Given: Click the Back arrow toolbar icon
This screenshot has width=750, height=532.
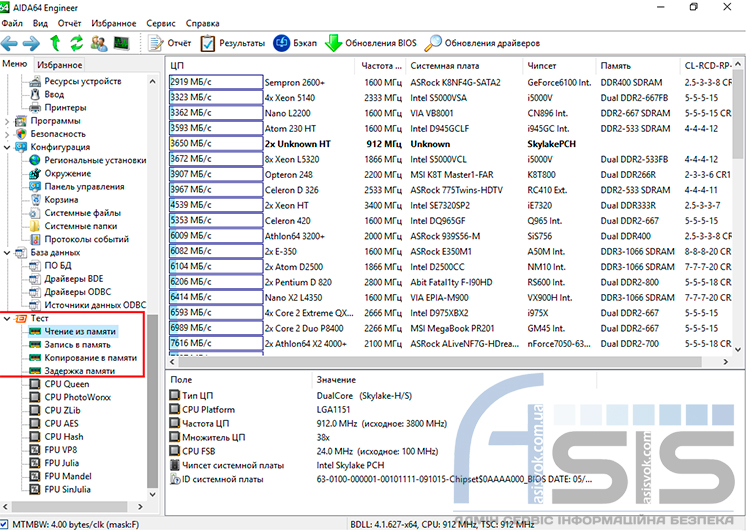Looking at the screenshot, I should (9, 44).
